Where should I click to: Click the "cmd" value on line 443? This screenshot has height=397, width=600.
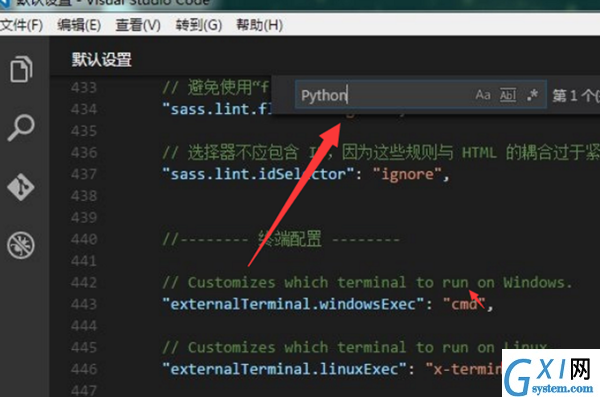click(464, 304)
